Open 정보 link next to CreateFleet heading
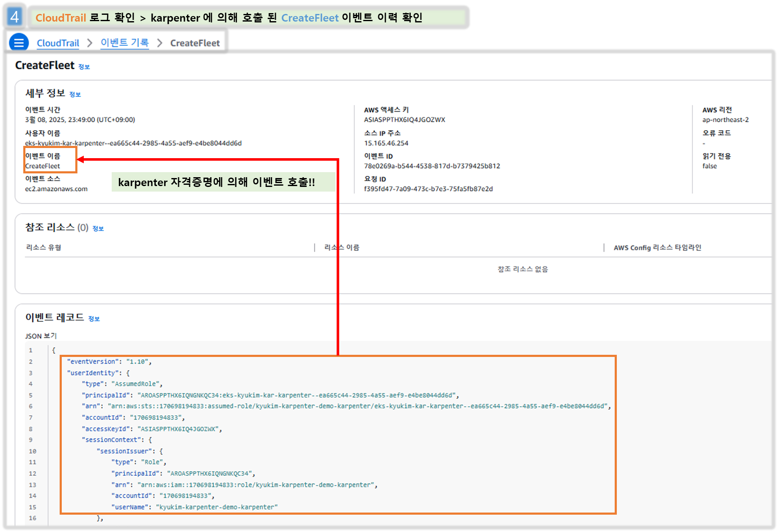 (84, 67)
